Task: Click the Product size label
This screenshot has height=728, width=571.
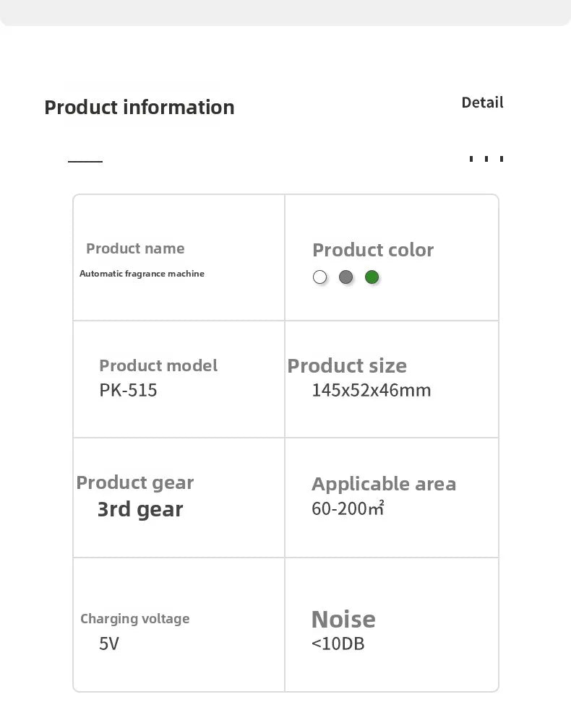Action: pos(347,365)
